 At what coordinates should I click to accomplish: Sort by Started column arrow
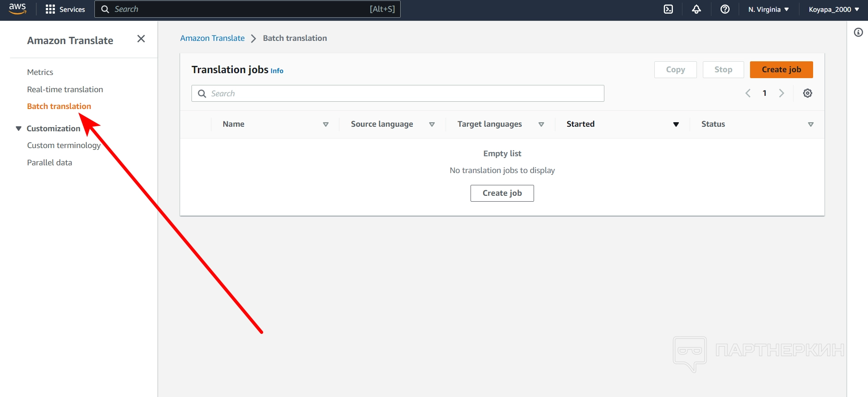(676, 124)
